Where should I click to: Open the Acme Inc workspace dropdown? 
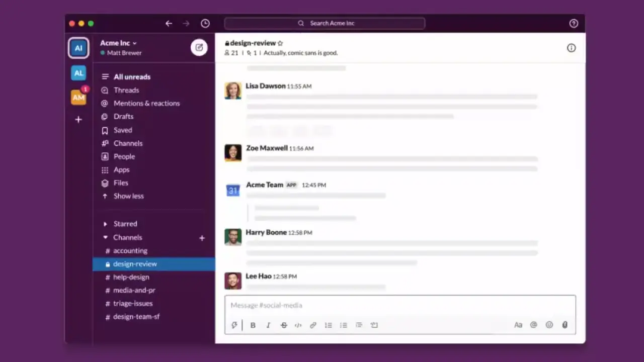118,43
